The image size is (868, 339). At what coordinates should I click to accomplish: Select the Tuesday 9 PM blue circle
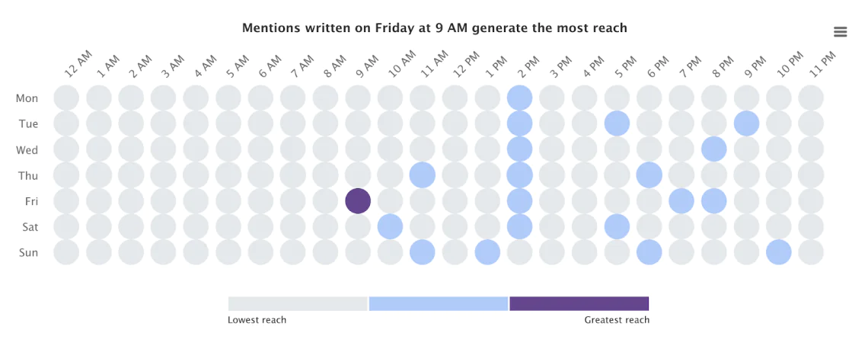click(x=746, y=123)
